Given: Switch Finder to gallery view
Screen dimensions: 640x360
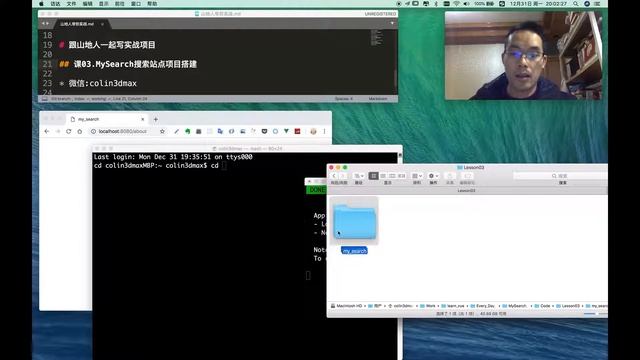Looking at the screenshot, I should point(402,176).
